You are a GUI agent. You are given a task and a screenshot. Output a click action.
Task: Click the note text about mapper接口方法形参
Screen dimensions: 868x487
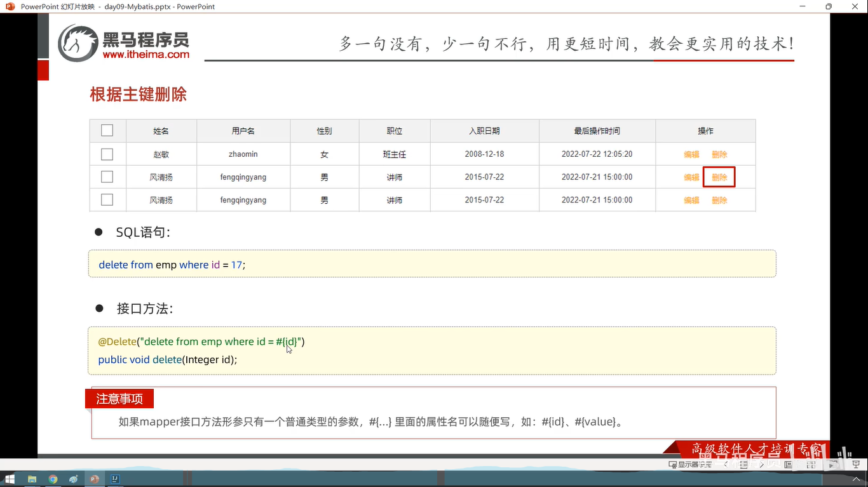(370, 422)
